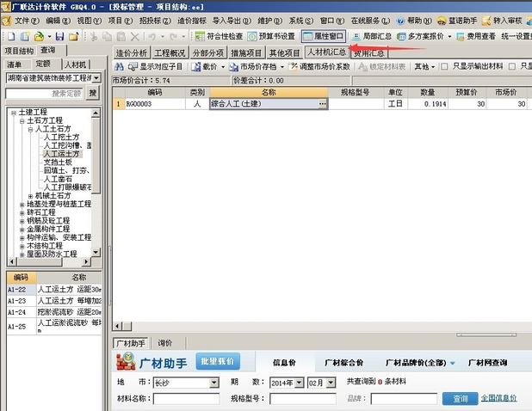The image size is (532, 411).
Task: Click the 局部汇总 toolbar icon
Action: point(374,36)
